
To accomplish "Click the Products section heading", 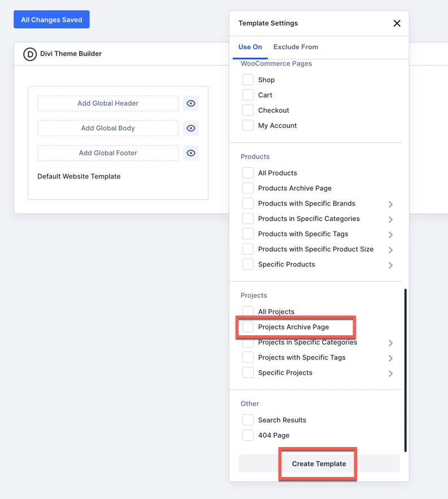I will click(x=255, y=156).
